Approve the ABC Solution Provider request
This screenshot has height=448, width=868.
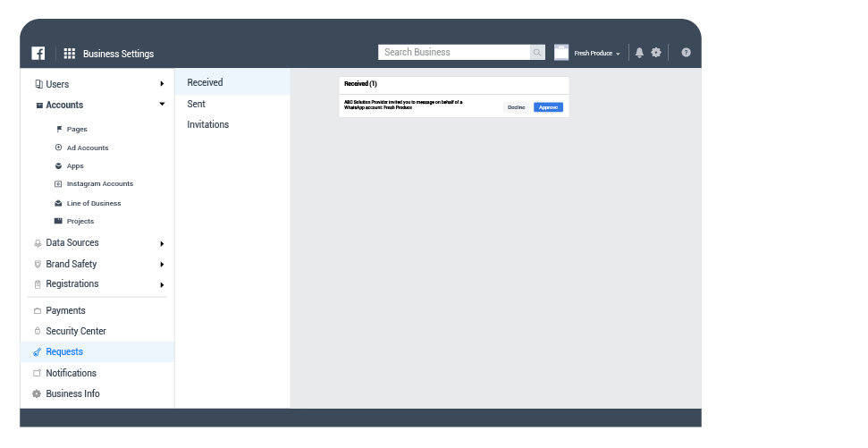point(548,107)
